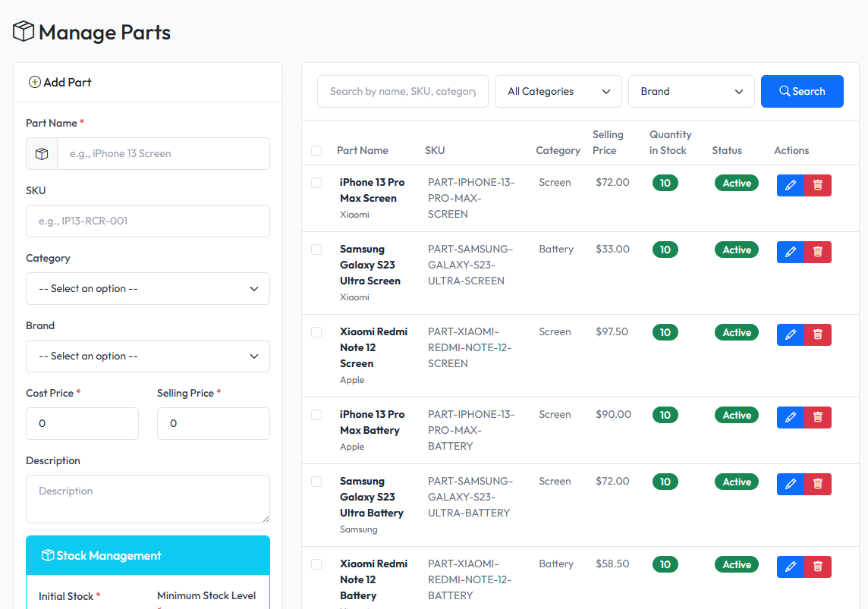Delete the Samsung Galaxy S23 Ultra Battery part
868x609 pixels.
[x=817, y=484]
